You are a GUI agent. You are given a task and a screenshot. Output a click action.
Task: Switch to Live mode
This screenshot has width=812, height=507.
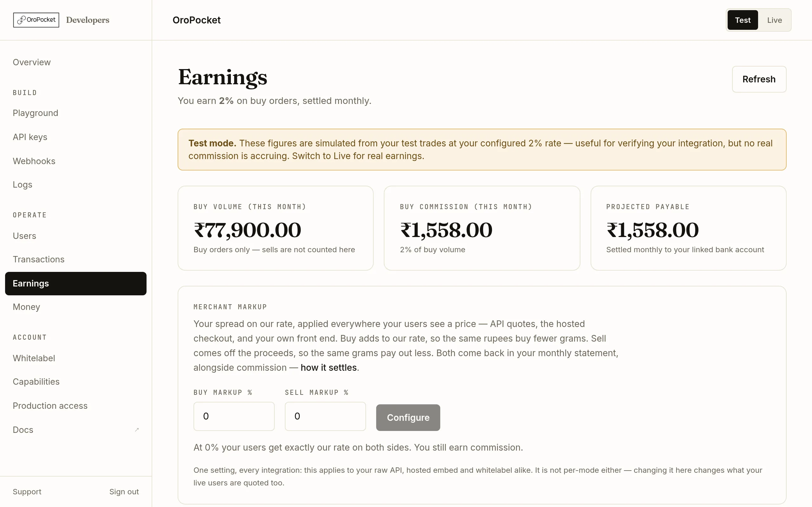[x=775, y=20]
